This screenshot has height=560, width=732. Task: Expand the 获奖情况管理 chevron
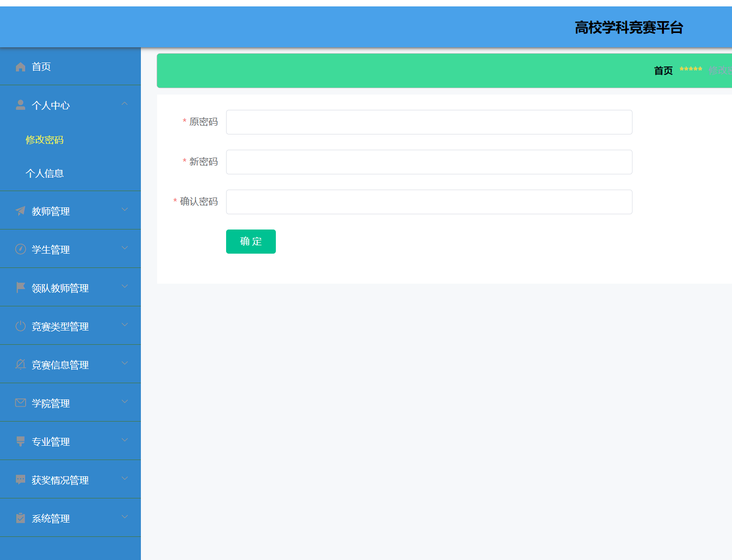pos(125,478)
